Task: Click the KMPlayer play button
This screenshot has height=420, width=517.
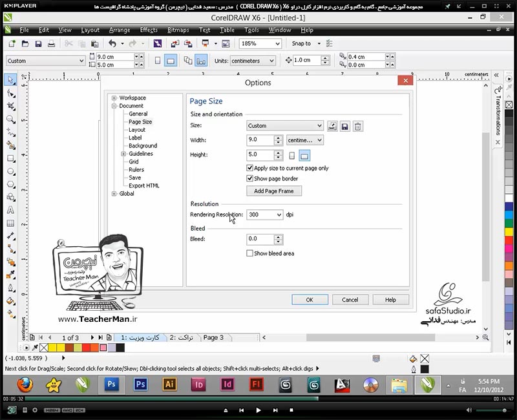Action: (258, 410)
